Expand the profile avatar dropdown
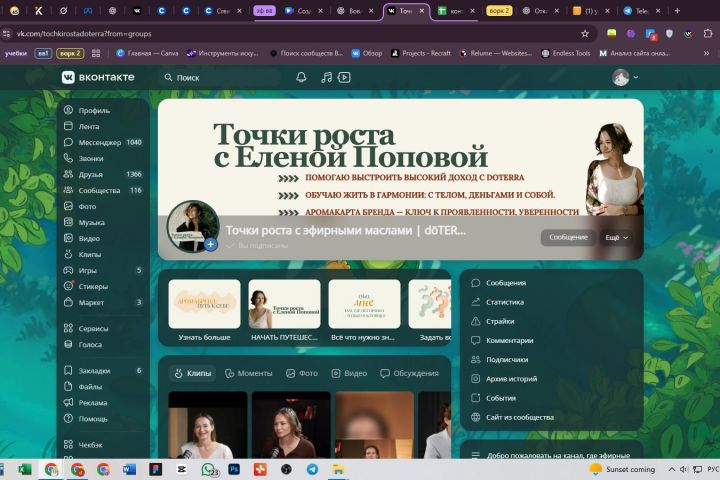This screenshot has width=720, height=480. click(x=625, y=77)
